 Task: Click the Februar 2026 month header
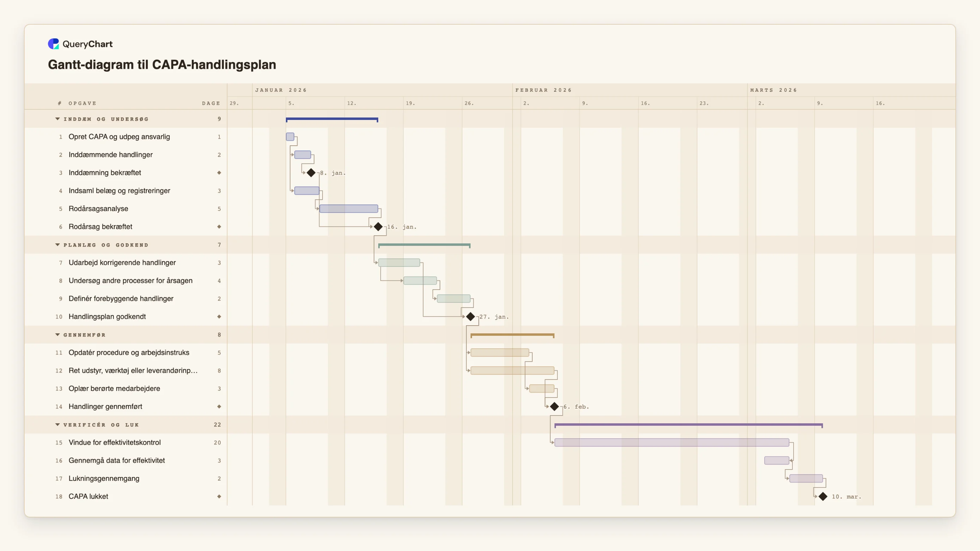544,90
